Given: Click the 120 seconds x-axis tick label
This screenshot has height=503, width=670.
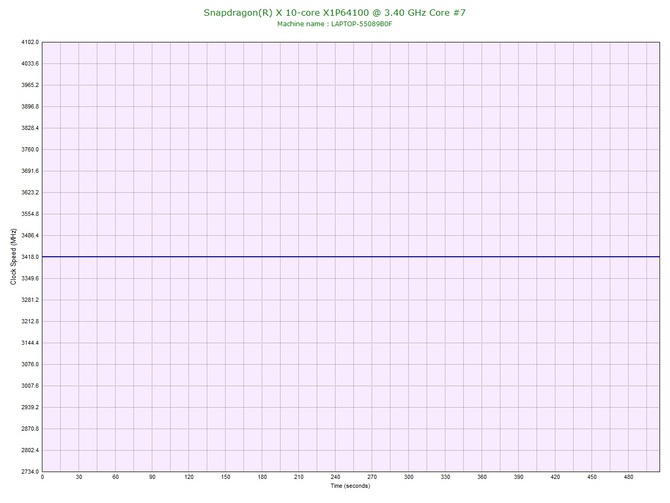Looking at the screenshot, I should (x=189, y=477).
